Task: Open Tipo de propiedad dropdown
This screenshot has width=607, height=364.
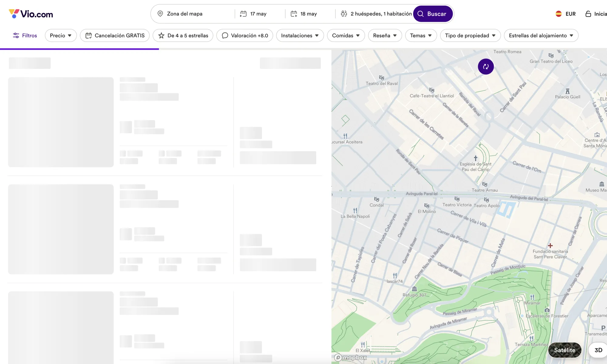Action: click(x=470, y=35)
